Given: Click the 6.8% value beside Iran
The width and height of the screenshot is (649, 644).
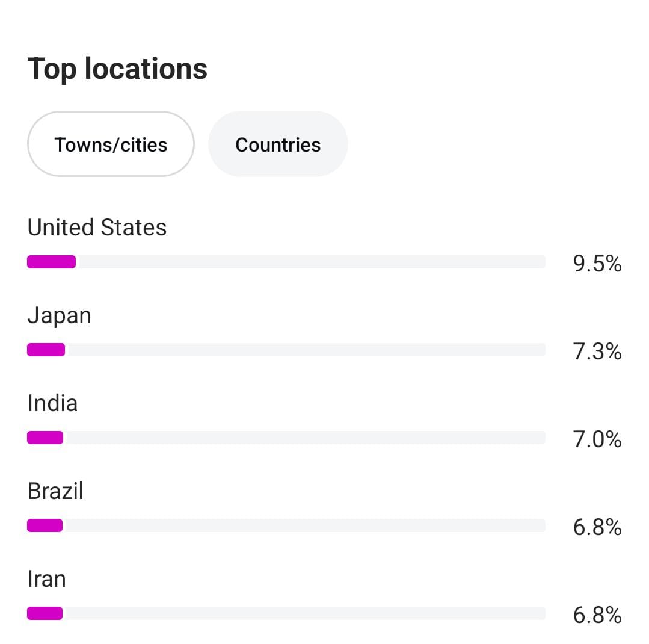Looking at the screenshot, I should pyautogui.click(x=597, y=615).
